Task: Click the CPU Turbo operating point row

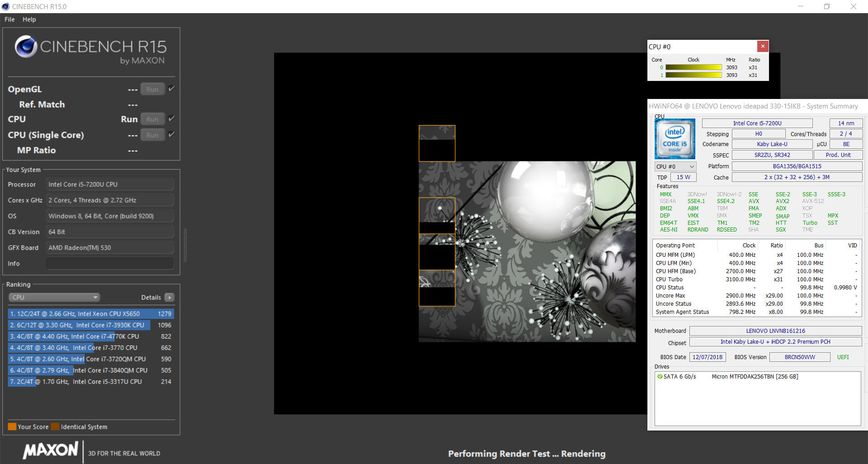Action: (x=756, y=279)
